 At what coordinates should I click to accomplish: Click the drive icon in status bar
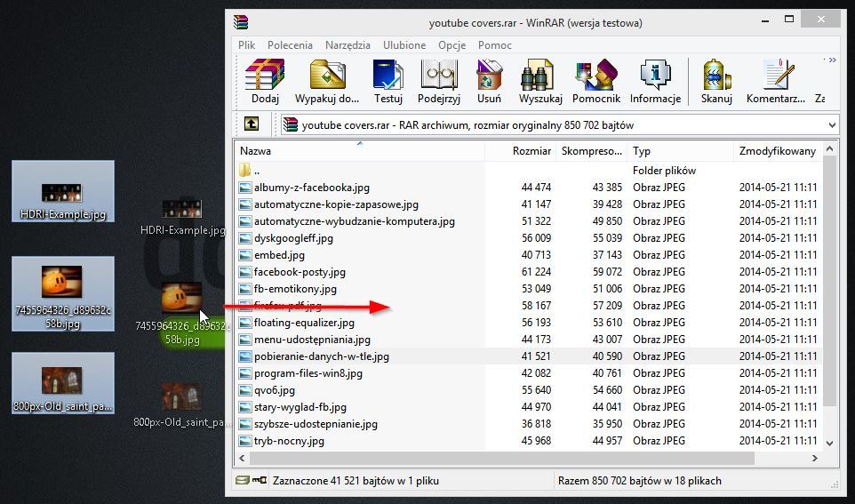coord(243,480)
